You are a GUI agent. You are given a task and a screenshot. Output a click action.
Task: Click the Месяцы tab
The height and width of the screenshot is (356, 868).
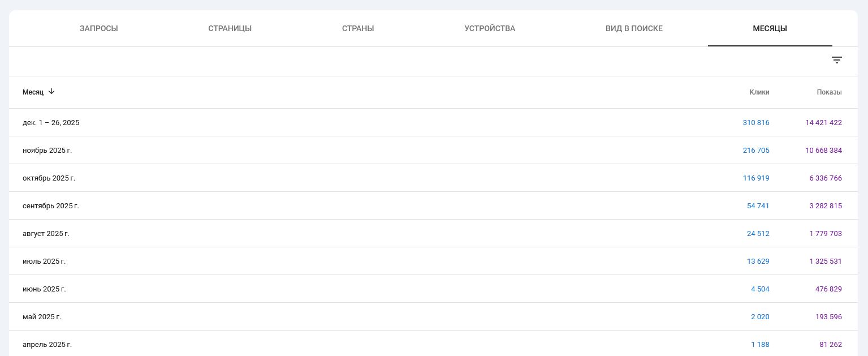coord(770,28)
